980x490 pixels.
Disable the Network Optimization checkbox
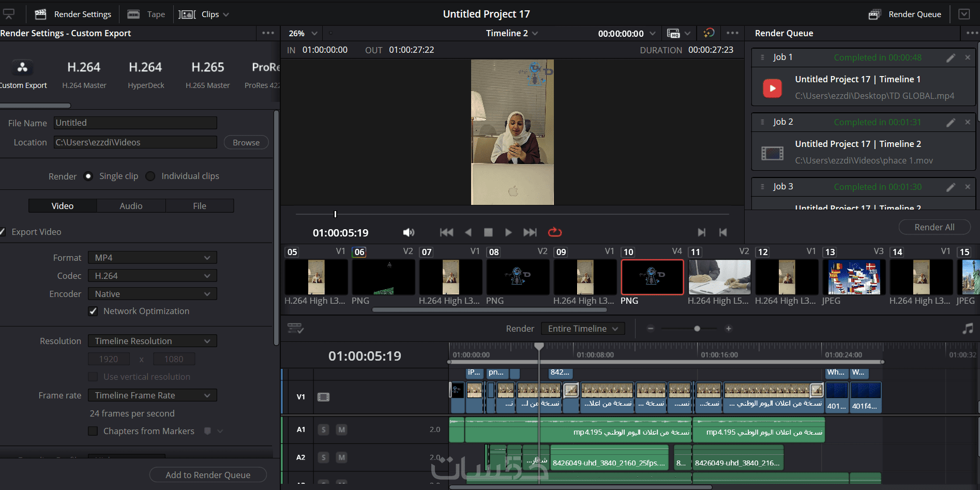(93, 311)
